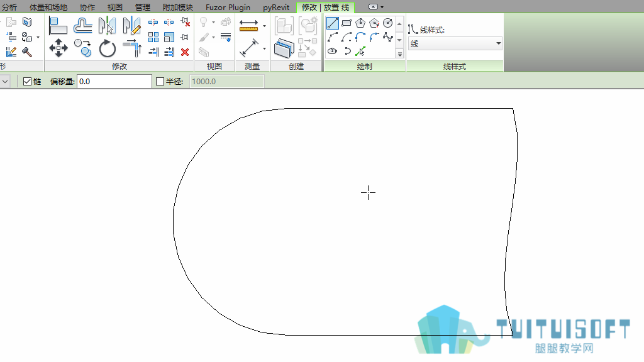The width and height of the screenshot is (644, 362).
Task: Click the 绘制 panel title
Action: click(x=364, y=66)
